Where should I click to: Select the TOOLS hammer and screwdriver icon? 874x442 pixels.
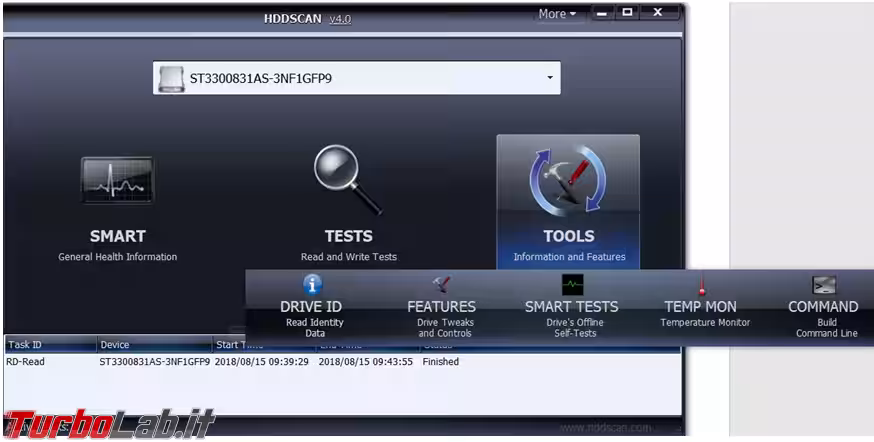point(568,180)
